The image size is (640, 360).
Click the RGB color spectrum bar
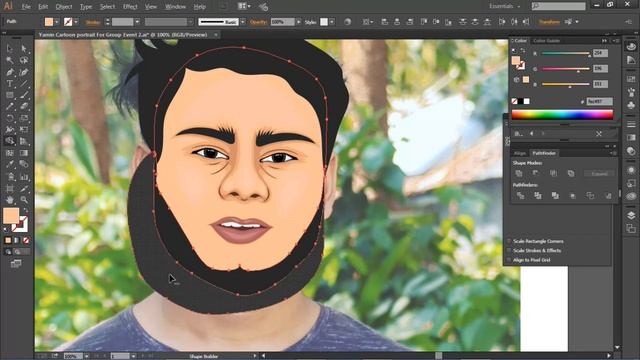tap(562, 115)
